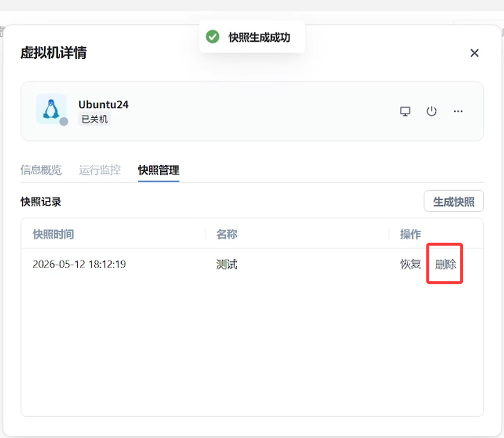504x438 pixels.
Task: Select the 快照管理 tab
Action: pyautogui.click(x=158, y=170)
